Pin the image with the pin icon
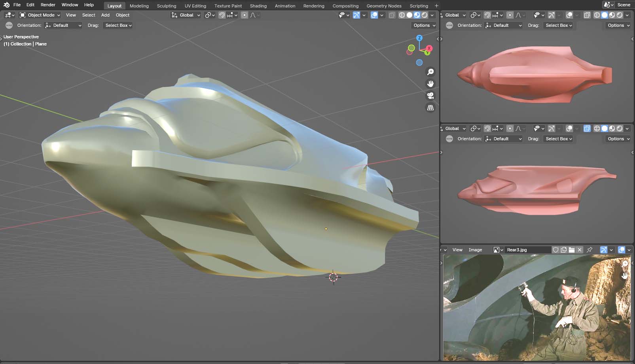 (590, 250)
